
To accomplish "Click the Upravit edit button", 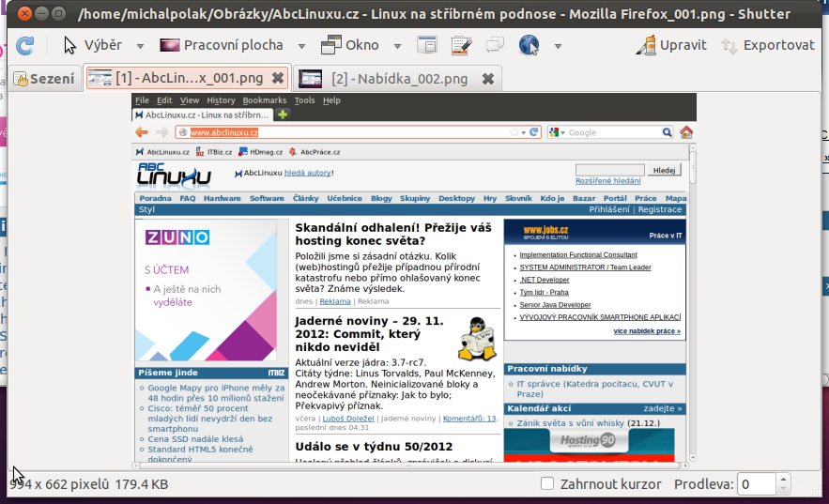I will [671, 45].
